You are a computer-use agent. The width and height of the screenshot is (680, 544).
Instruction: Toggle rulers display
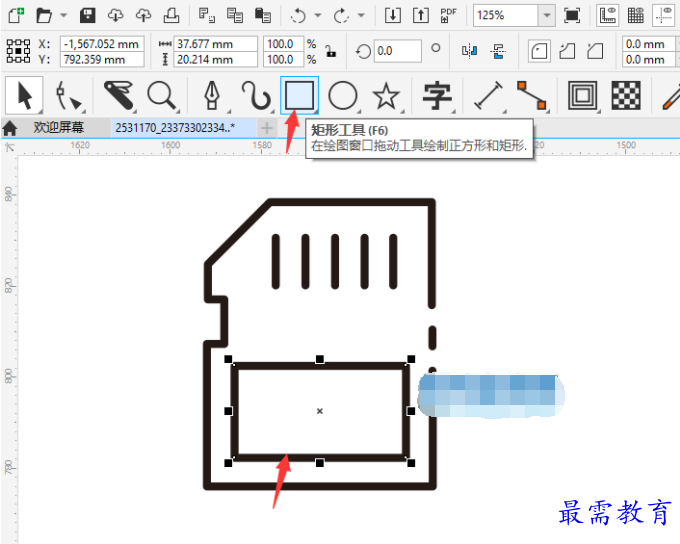pos(608,16)
